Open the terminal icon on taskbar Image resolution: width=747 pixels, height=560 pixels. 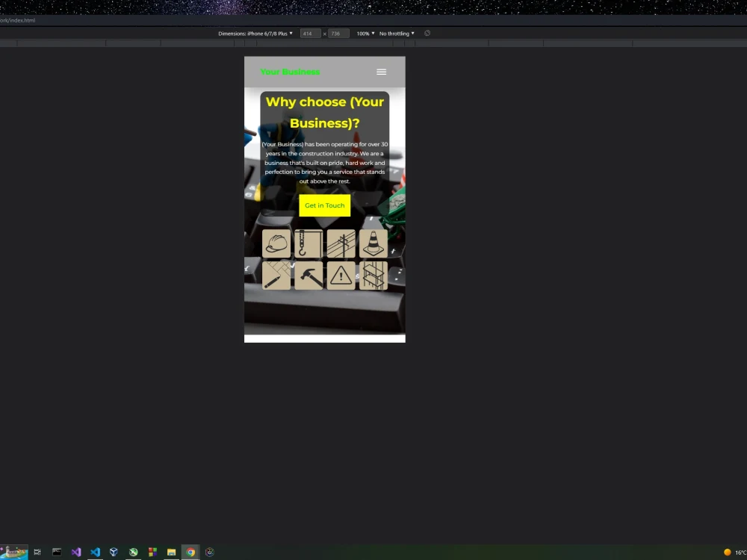point(57,552)
